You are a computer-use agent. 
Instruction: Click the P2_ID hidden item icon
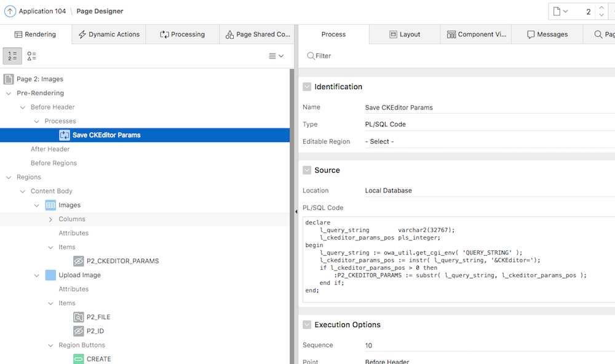[79, 331]
